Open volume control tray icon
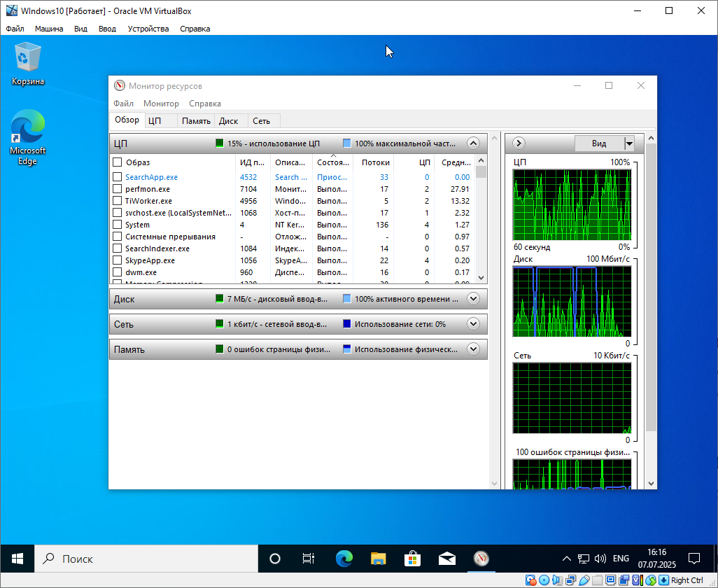Screen dimensions: 718x588 pos(600,559)
